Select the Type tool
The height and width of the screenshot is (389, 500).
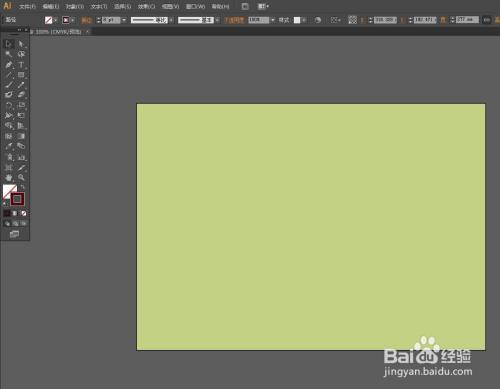(21, 65)
